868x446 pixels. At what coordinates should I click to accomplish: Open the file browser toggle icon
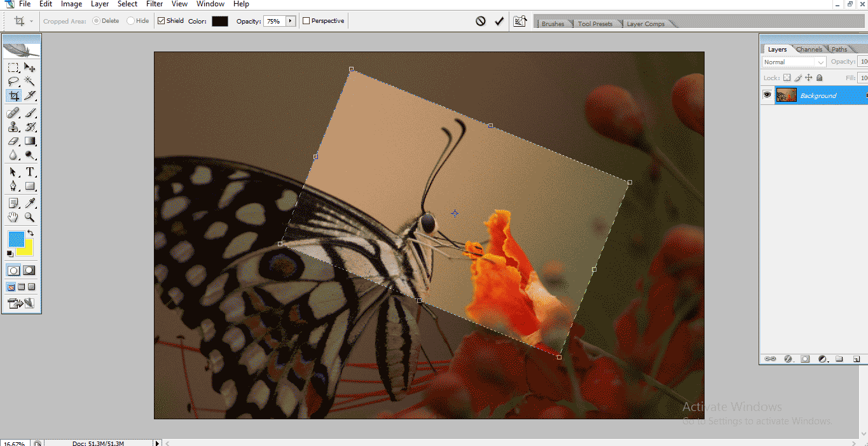[520, 21]
